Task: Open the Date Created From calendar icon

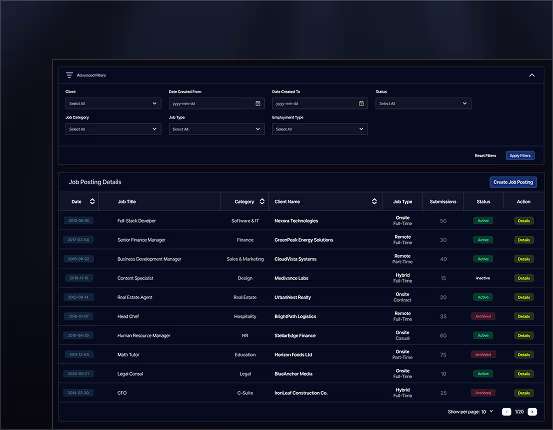Action: click(258, 103)
